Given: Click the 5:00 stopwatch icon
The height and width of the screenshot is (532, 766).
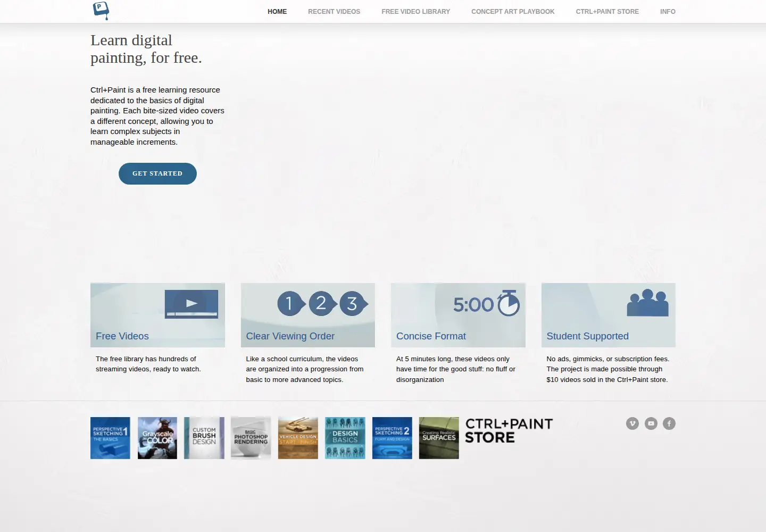Looking at the screenshot, I should (x=486, y=303).
